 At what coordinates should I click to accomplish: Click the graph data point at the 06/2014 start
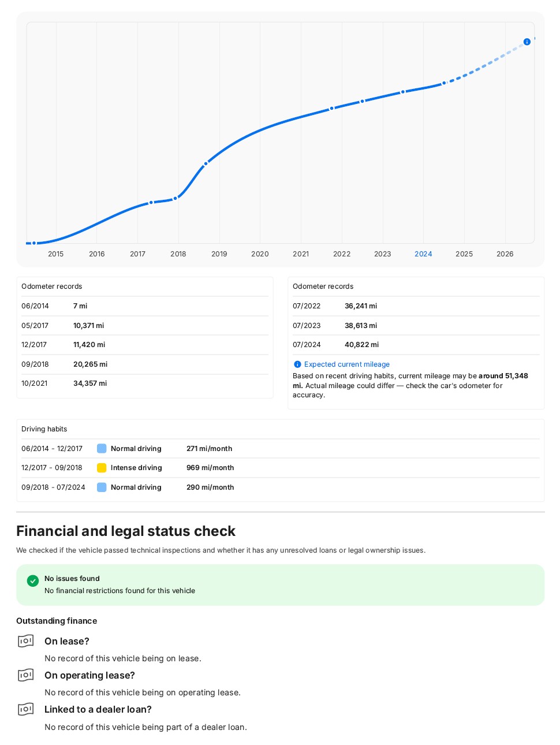[x=34, y=243]
